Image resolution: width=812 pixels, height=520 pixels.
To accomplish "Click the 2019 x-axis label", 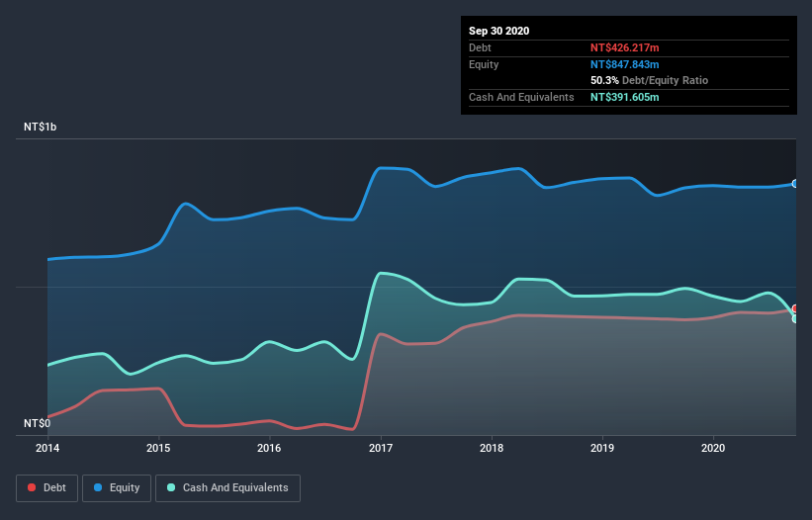I will (602, 448).
